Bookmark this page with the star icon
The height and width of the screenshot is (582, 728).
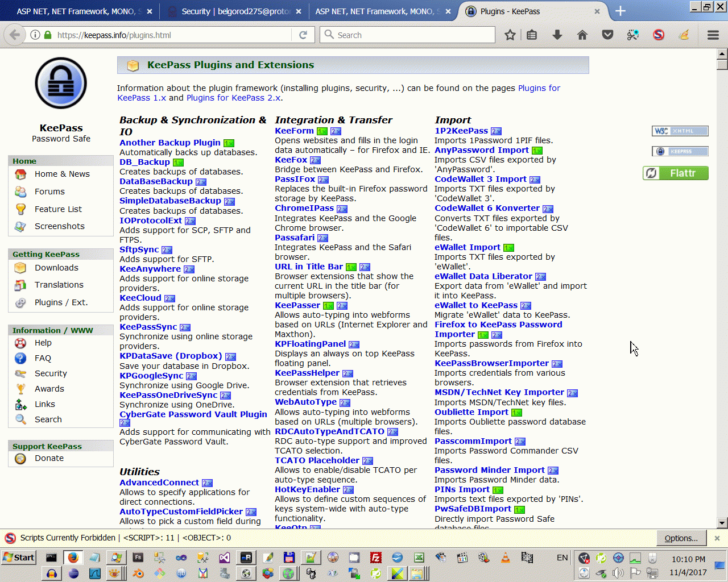click(510, 35)
